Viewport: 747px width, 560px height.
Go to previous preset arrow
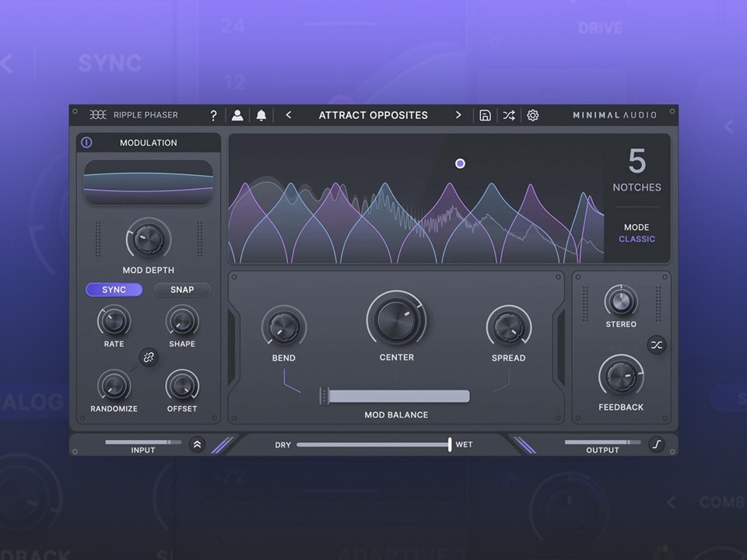point(288,115)
